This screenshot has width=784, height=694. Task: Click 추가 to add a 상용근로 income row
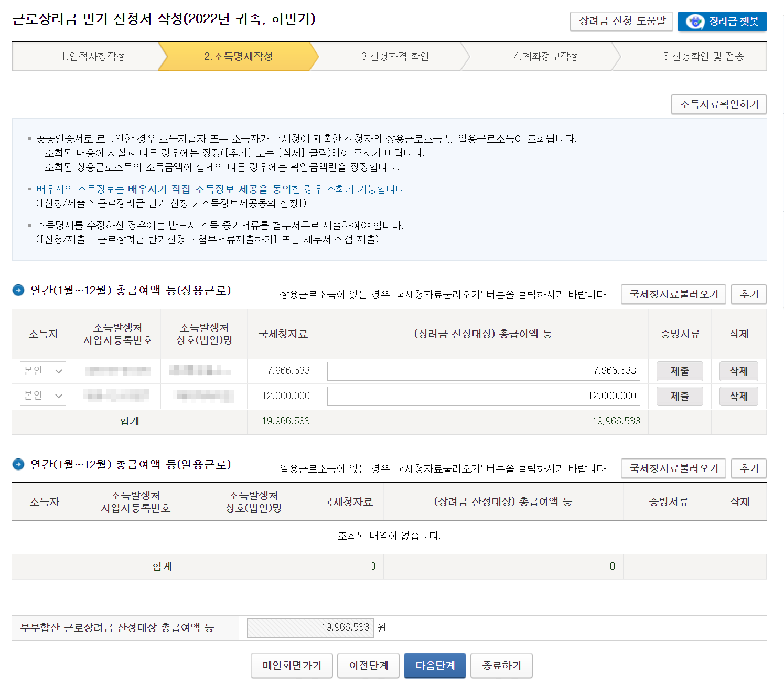click(749, 294)
